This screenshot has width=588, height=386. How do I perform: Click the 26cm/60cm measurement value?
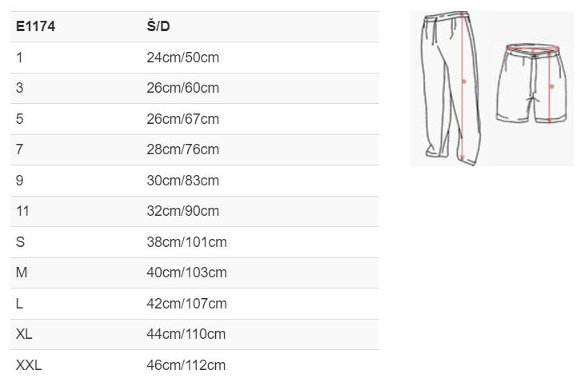pyautogui.click(x=182, y=88)
